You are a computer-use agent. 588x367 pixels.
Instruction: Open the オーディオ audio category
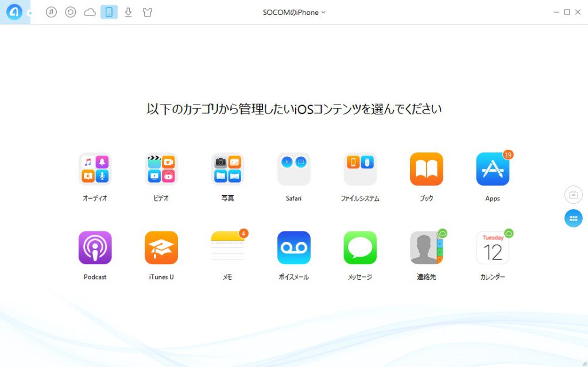click(x=95, y=169)
